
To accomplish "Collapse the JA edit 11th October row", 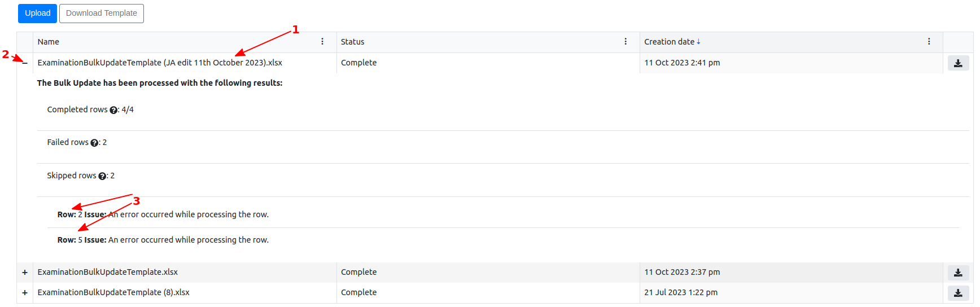I will [25, 63].
